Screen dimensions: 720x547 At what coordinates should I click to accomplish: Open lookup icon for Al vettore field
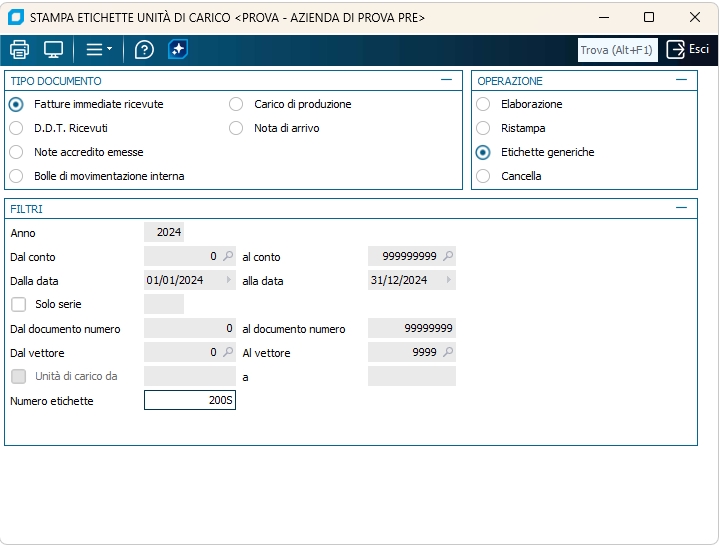(x=448, y=352)
